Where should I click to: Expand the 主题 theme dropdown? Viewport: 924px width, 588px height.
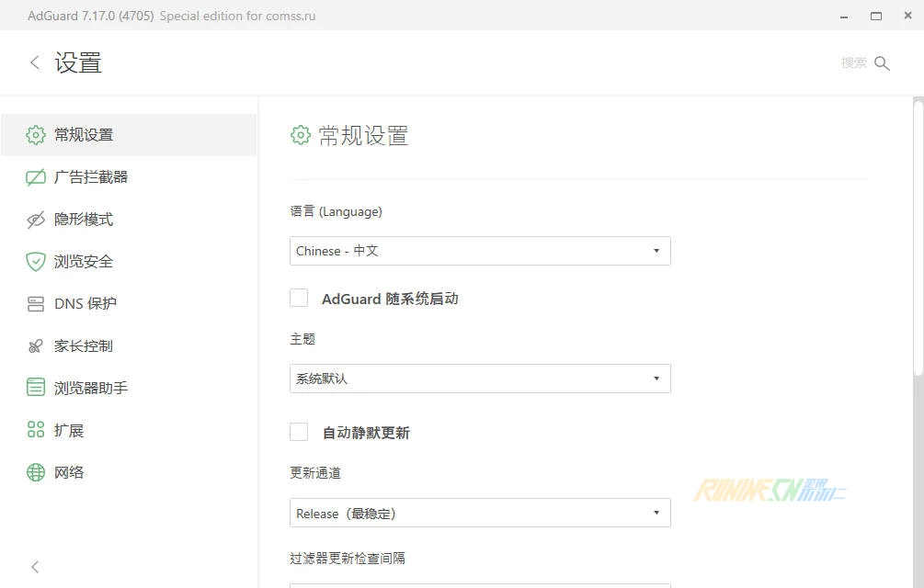[x=479, y=379]
